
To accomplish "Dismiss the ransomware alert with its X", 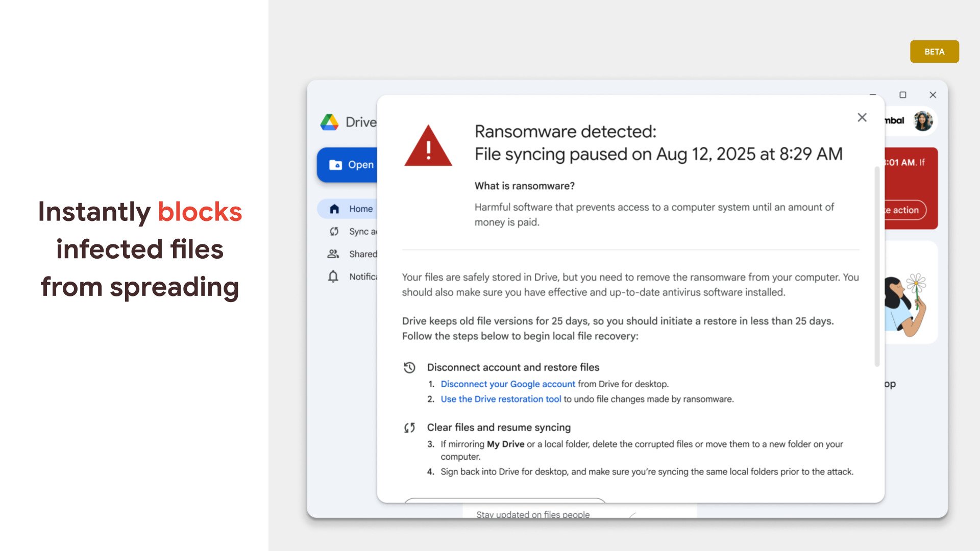I will [x=862, y=117].
